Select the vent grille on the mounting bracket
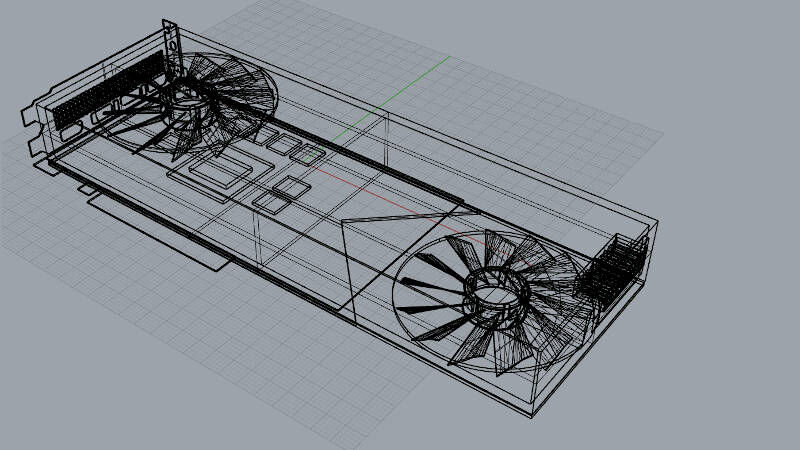Image resolution: width=800 pixels, height=450 pixels. 109,90
